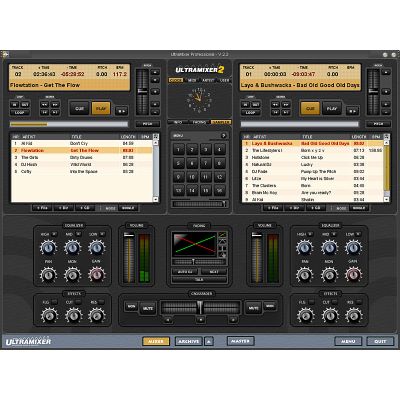
Task: Click the right deck CUE button
Action: (x=310, y=108)
